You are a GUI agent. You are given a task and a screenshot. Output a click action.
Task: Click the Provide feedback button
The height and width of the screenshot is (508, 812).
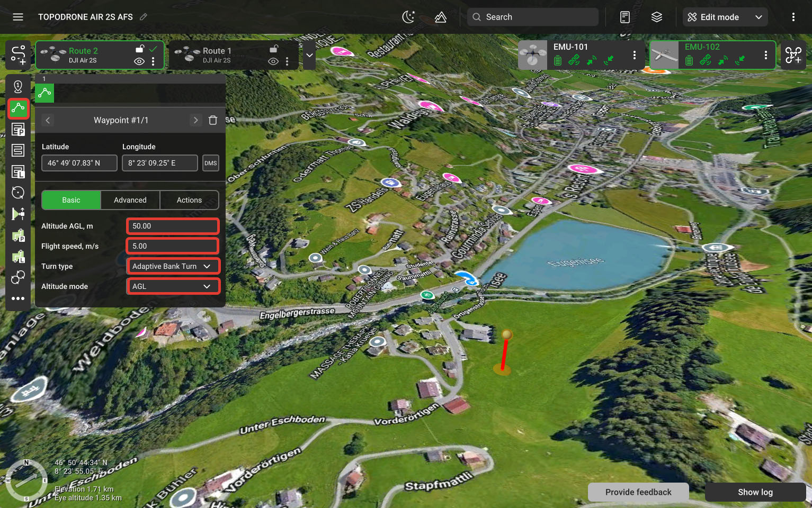(x=638, y=492)
